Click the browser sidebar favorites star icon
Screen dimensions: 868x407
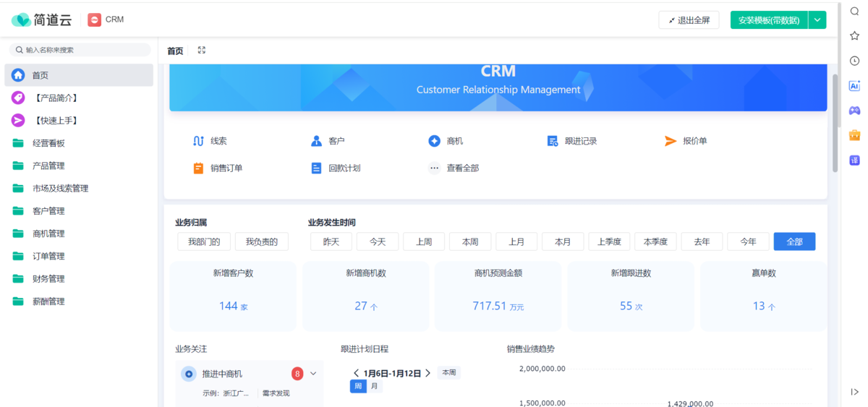854,35
